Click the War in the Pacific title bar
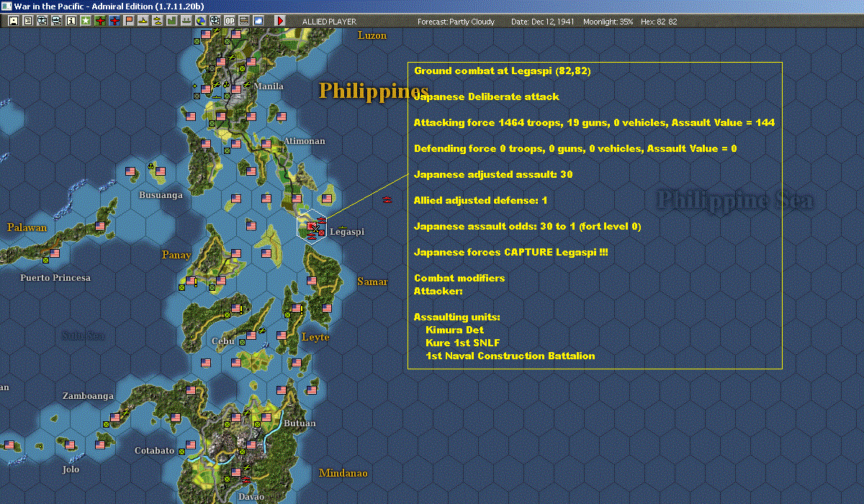Image resolution: width=864 pixels, height=504 pixels. [x=432, y=6]
